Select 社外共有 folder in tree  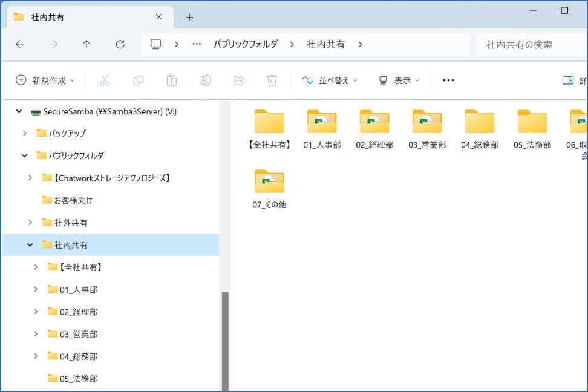(x=71, y=223)
